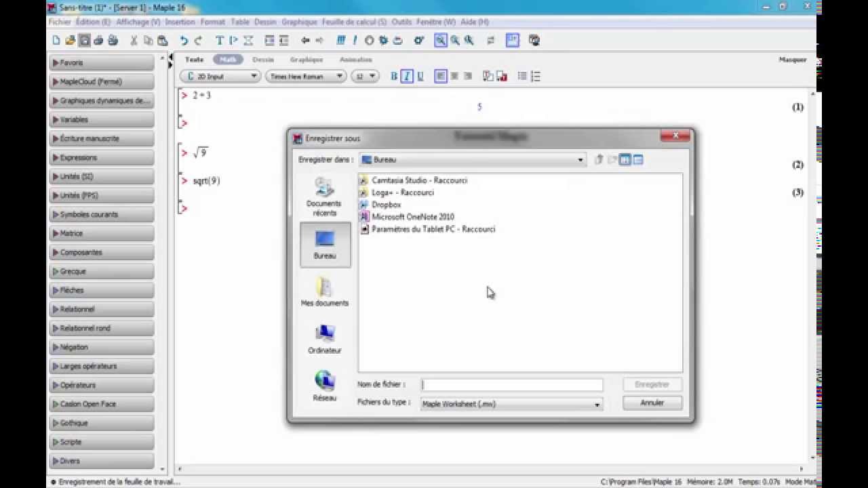Click the 150% zoom magnifier icon

[x=455, y=41]
